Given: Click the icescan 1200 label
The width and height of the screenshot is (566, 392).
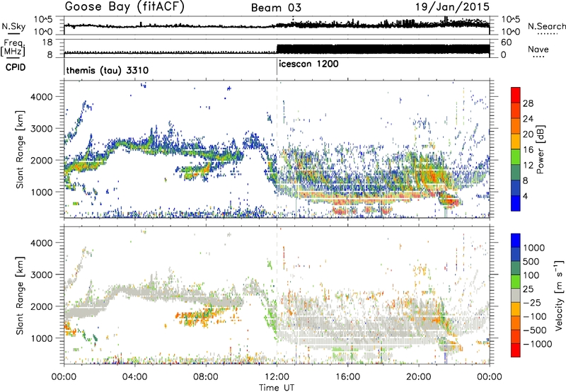Looking at the screenshot, I should (308, 64).
